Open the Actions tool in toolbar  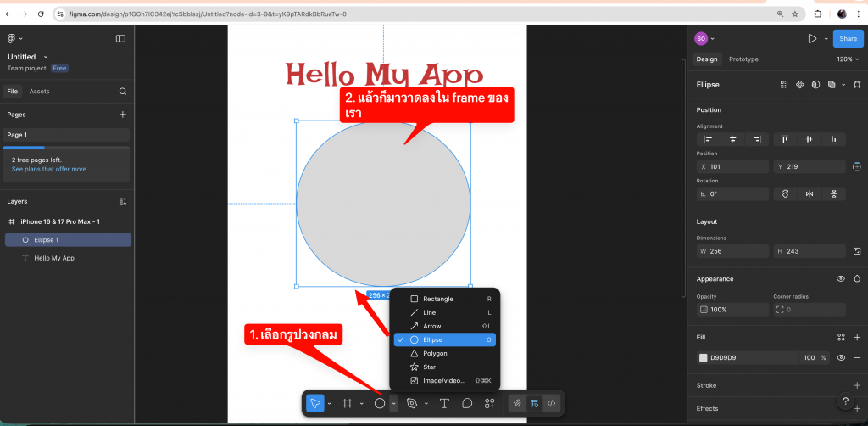489,403
